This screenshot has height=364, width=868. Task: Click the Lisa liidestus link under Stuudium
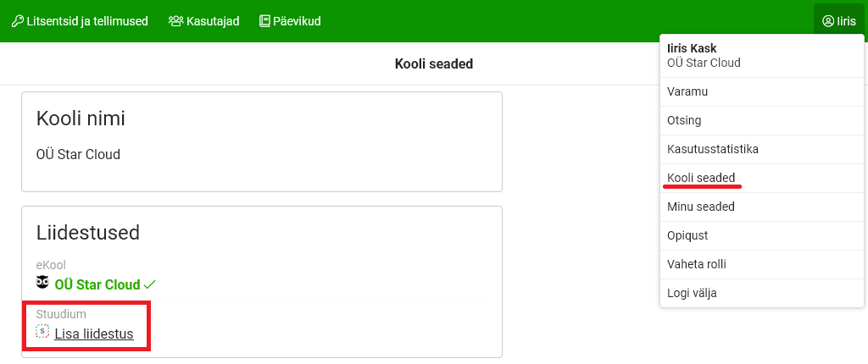click(x=94, y=334)
